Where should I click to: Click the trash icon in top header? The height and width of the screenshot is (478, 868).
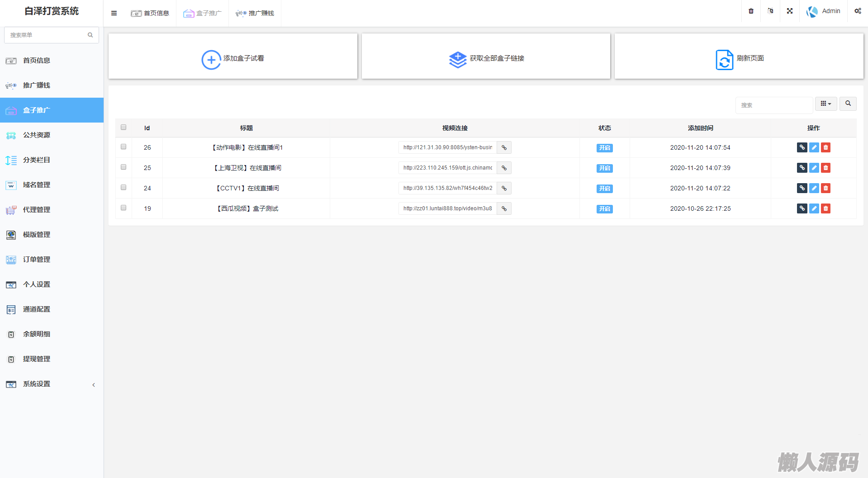751,11
